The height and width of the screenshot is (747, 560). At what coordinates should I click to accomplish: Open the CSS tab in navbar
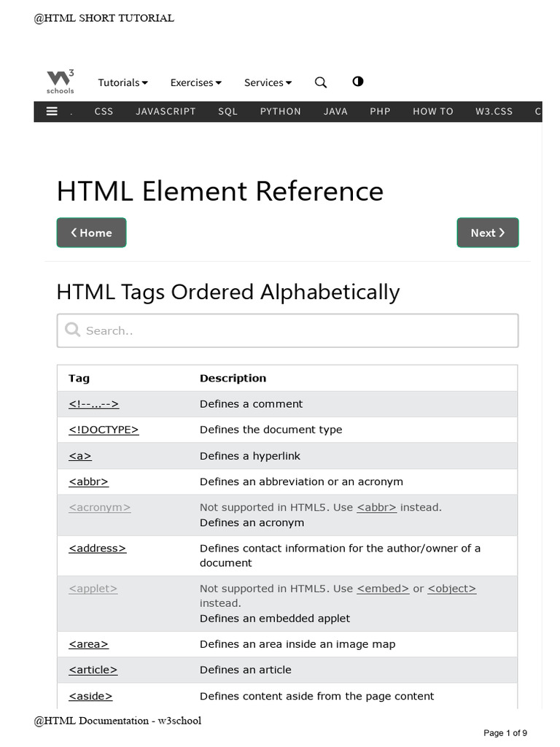coord(104,112)
